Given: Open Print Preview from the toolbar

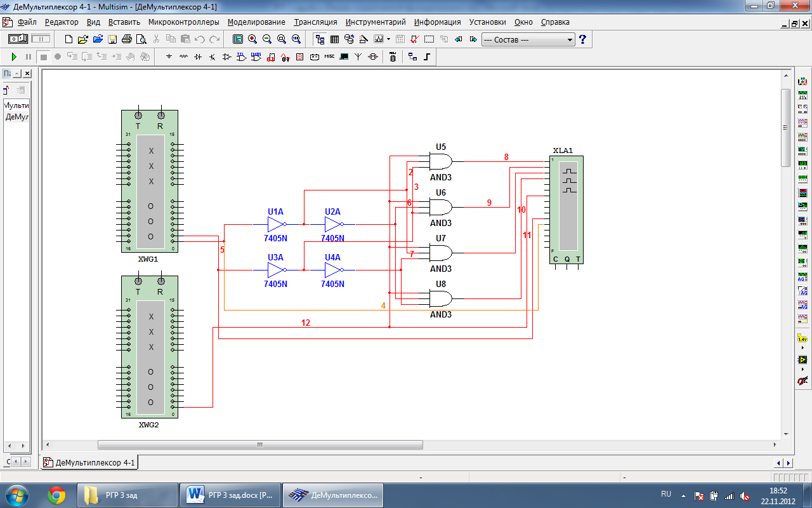Looking at the screenshot, I should 140,39.
